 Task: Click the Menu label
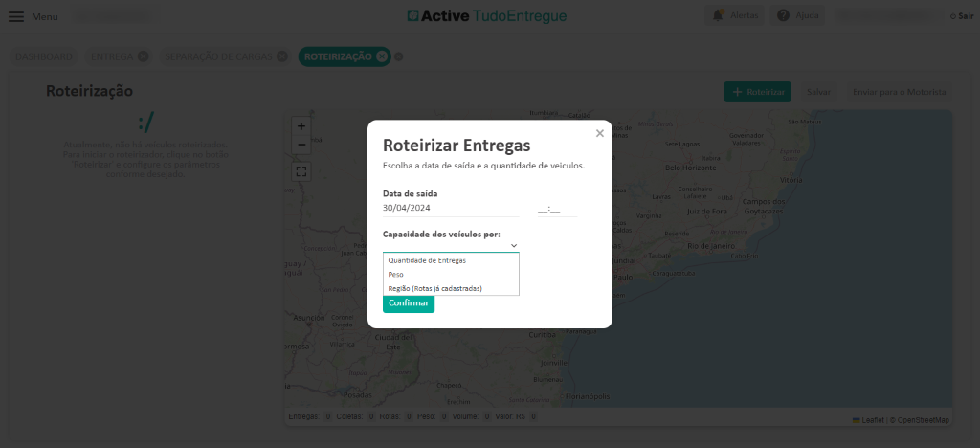(45, 17)
